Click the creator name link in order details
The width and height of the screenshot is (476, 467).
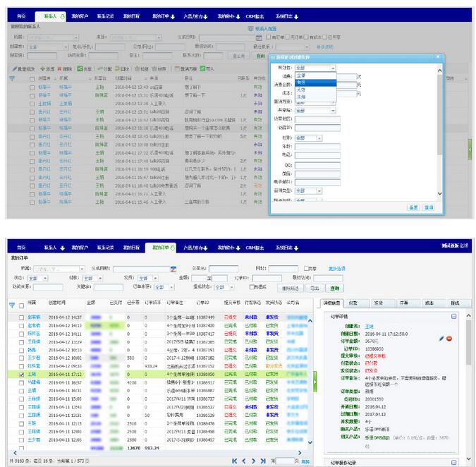(369, 327)
